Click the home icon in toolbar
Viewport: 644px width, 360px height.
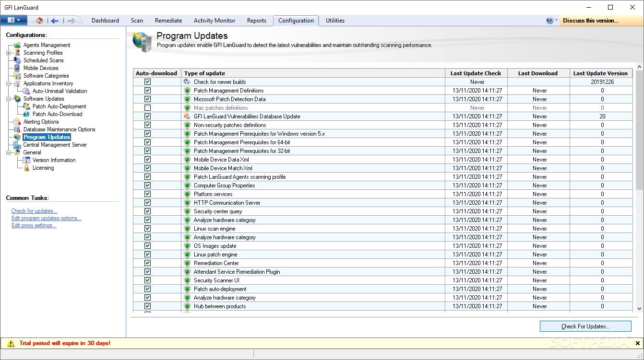39,21
